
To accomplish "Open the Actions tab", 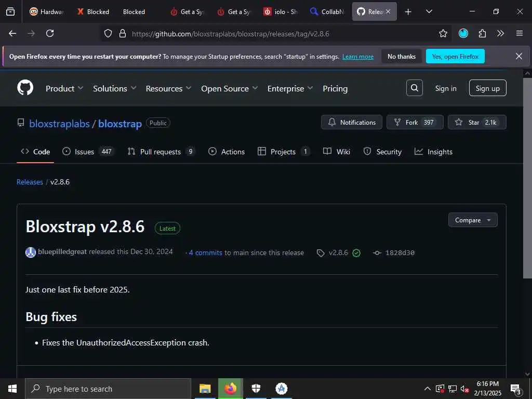I will click(227, 152).
